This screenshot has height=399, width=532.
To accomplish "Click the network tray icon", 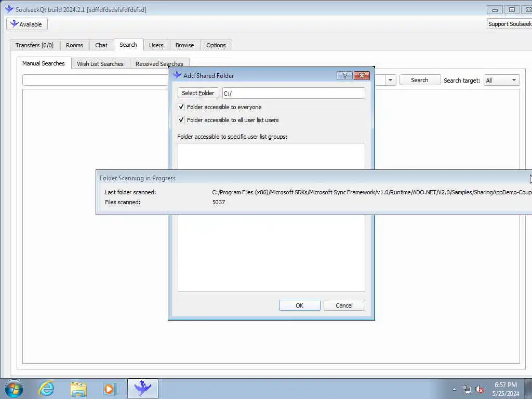I will (467, 390).
